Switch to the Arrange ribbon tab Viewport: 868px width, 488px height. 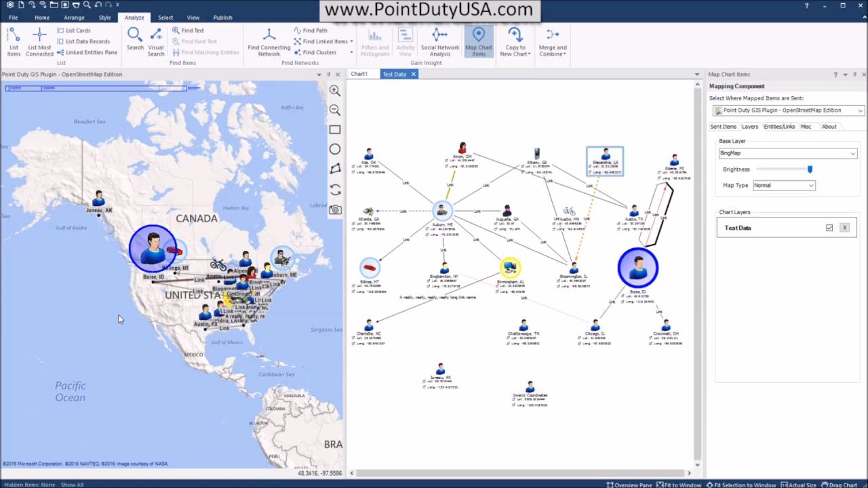[74, 18]
